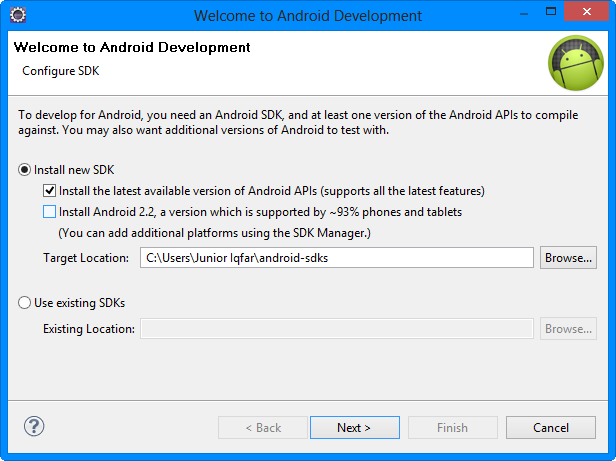Screen dimensions: 616x461
Task: Click the Target Location path field
Action: point(337,258)
